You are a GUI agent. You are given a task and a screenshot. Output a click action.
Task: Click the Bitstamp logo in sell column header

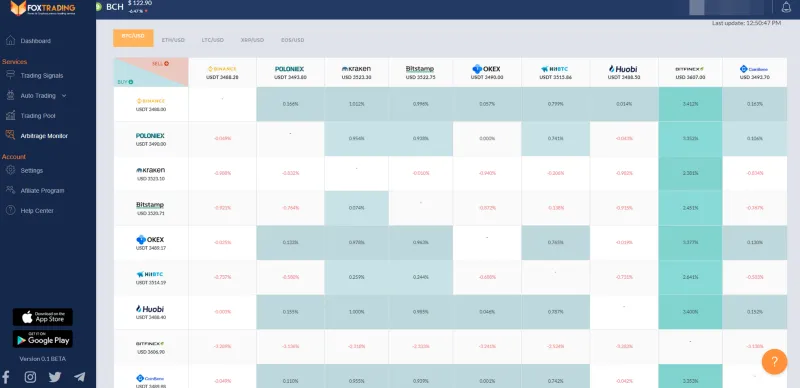click(420, 68)
